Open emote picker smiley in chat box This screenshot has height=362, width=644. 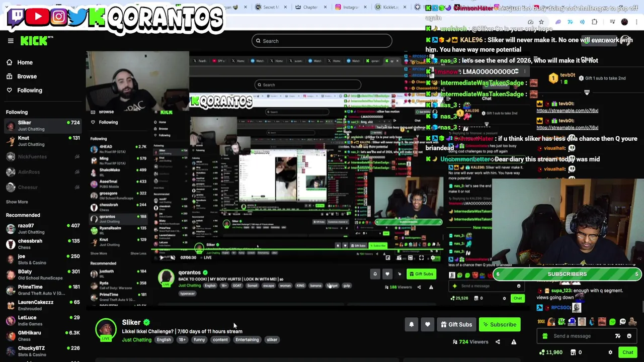(x=629, y=336)
